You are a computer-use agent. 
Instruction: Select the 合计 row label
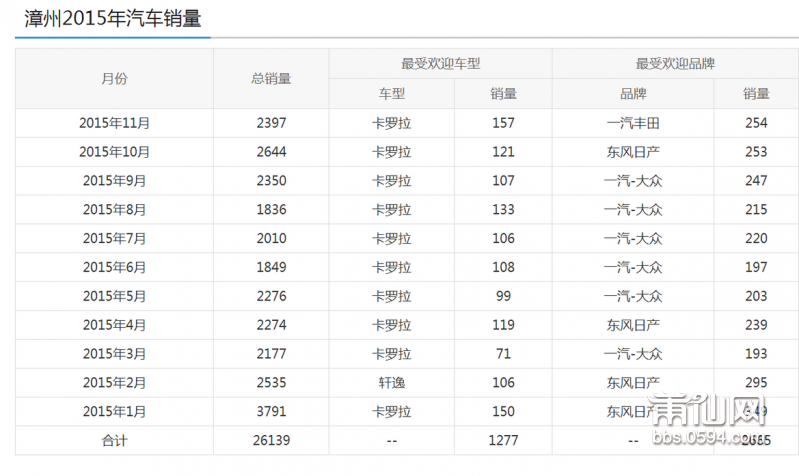(114, 440)
